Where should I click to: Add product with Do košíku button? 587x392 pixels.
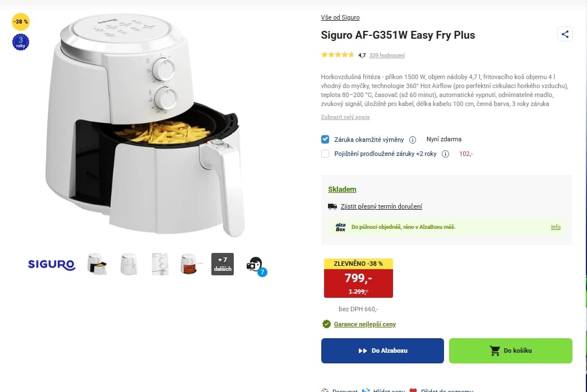click(x=510, y=351)
